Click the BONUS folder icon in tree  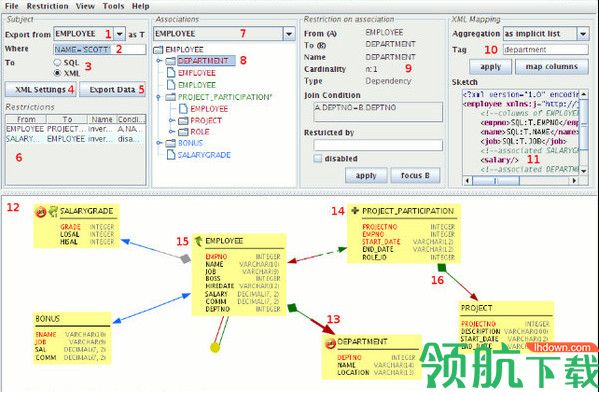tap(171, 143)
